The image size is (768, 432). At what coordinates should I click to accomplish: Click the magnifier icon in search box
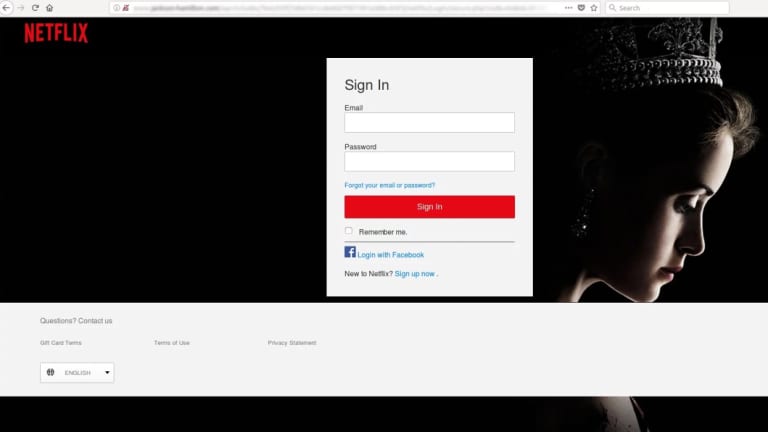(612, 8)
